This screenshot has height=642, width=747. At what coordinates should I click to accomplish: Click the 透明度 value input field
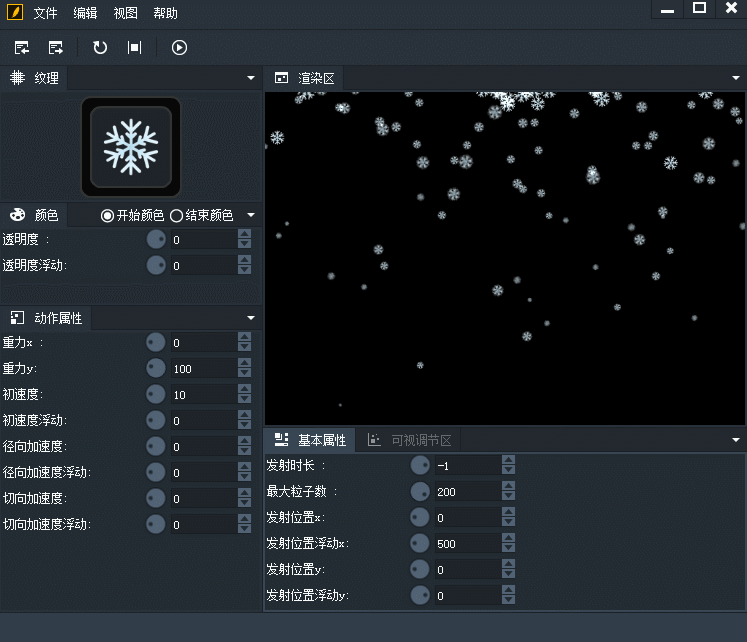click(204, 239)
